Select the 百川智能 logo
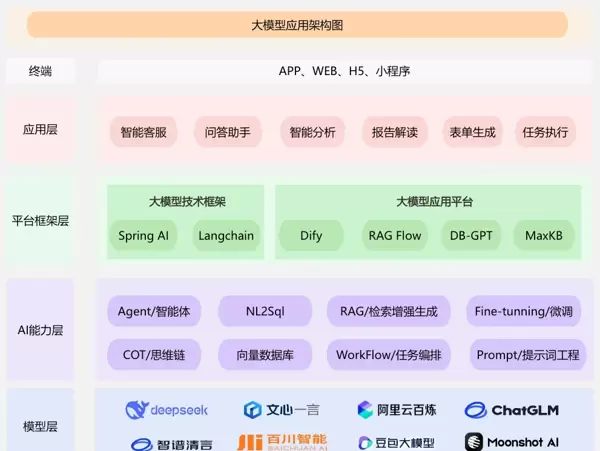Viewport: 600px width, 451px height. (x=249, y=442)
